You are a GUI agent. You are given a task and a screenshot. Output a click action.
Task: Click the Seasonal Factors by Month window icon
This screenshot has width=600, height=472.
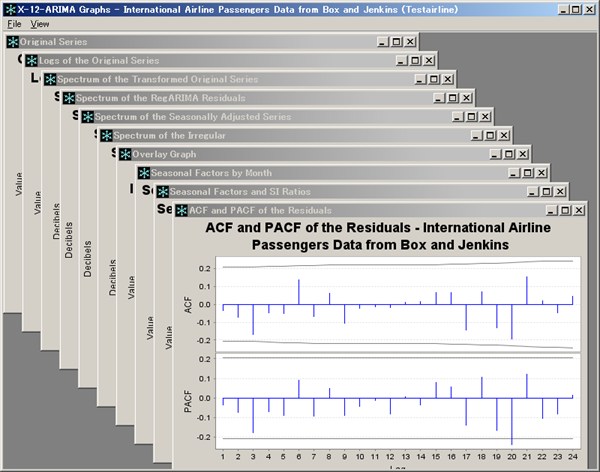tap(144, 173)
